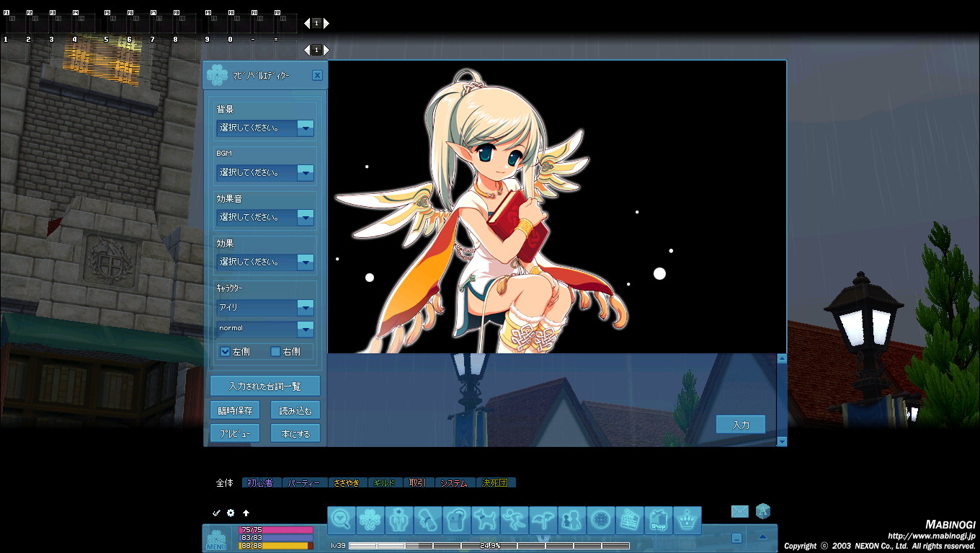This screenshot has height=553, width=980.
Task: Open the two-people friends icon
Action: point(572,520)
